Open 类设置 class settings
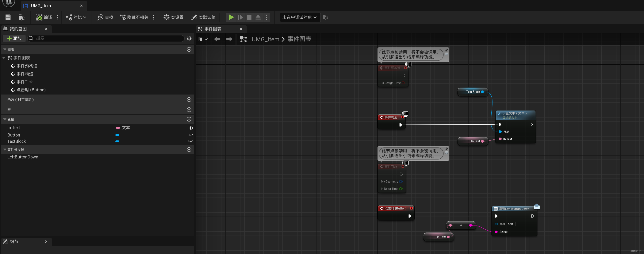The height and width of the screenshot is (254, 644). point(173,17)
